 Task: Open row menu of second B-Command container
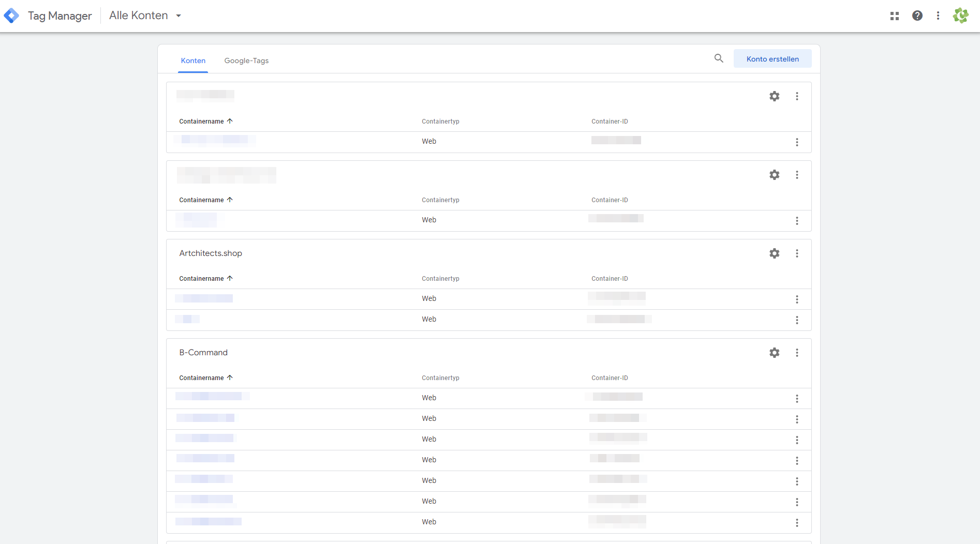(x=797, y=419)
